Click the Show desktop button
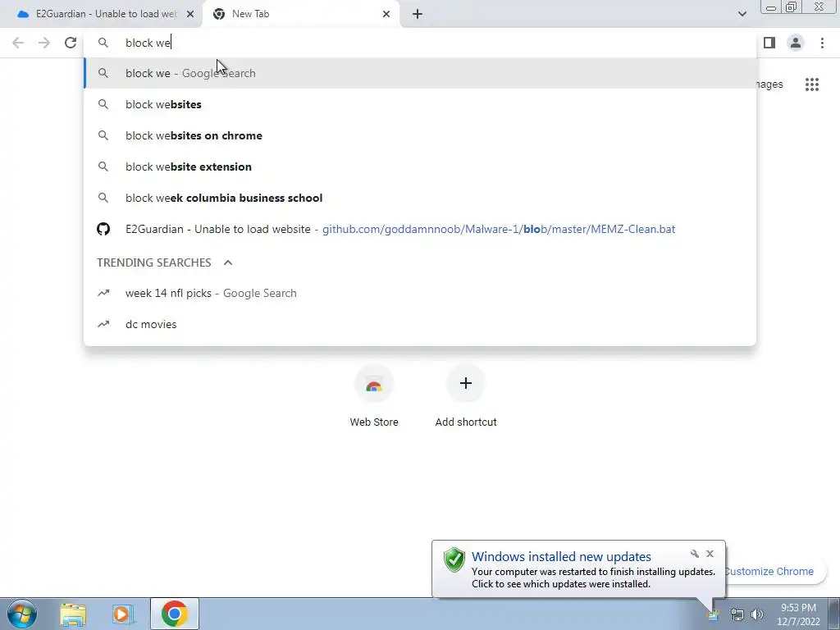The image size is (840, 630). click(x=834, y=614)
